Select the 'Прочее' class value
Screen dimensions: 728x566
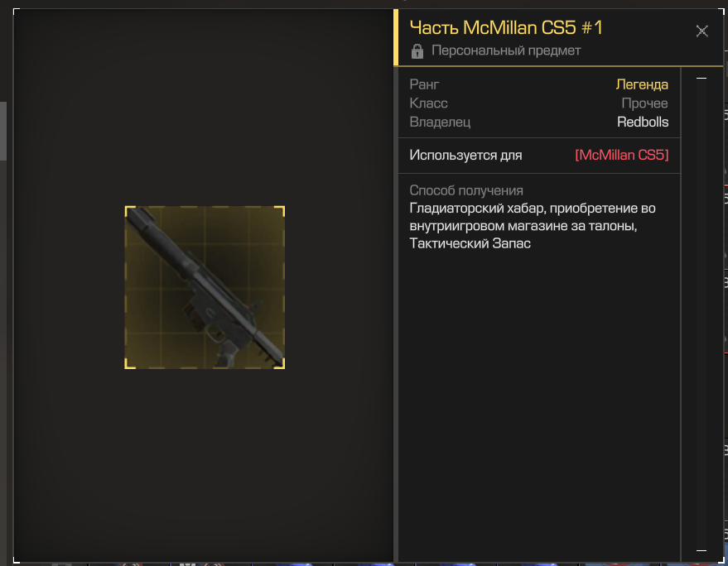pyautogui.click(x=645, y=103)
